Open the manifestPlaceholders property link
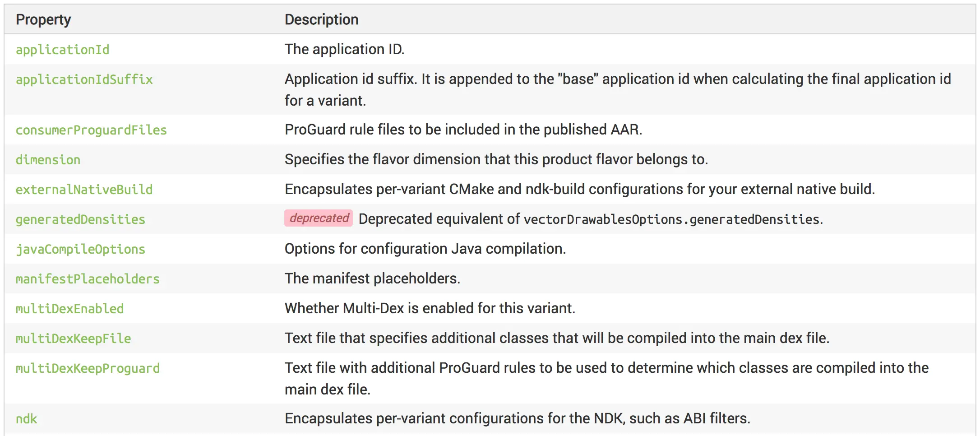The width and height of the screenshot is (980, 436). tap(88, 279)
